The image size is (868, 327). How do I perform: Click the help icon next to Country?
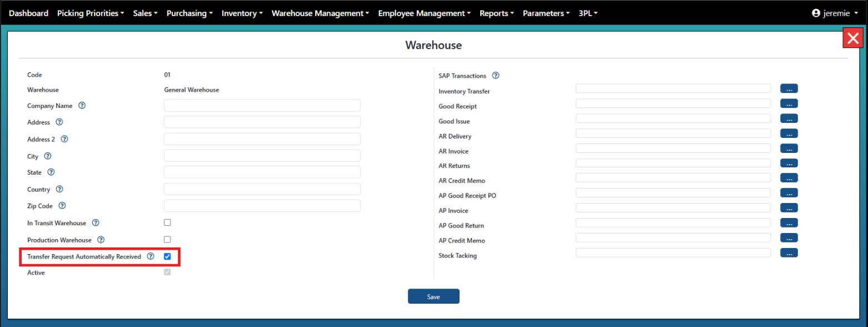[59, 189]
